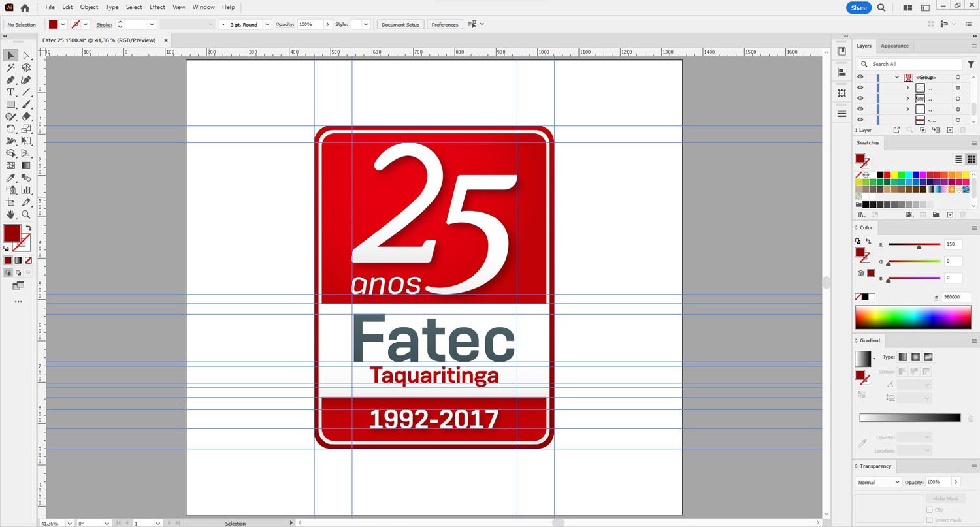980x527 pixels.
Task: Select the Artboard tool
Action: [10, 202]
